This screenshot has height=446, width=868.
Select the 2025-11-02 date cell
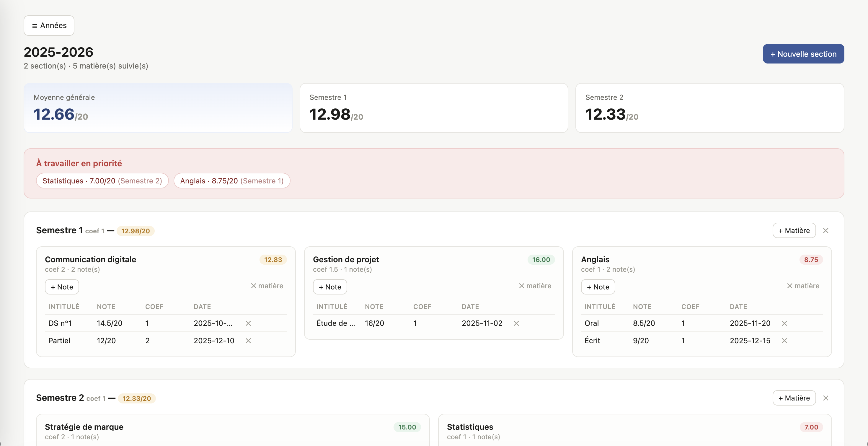pyautogui.click(x=482, y=323)
